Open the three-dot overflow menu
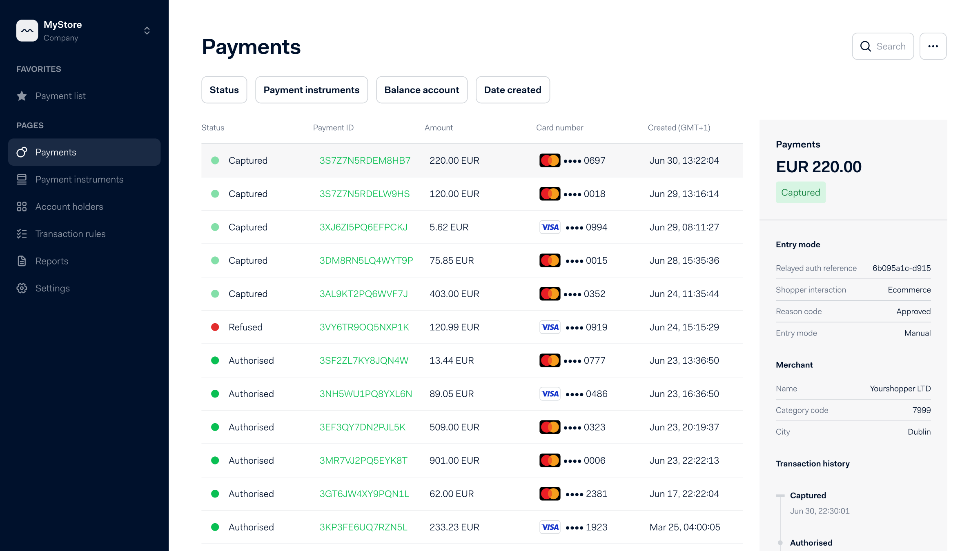The image size is (980, 551). (x=933, y=46)
